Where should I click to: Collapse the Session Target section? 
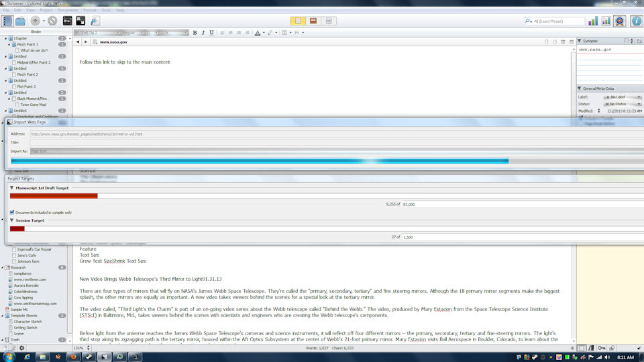[x=11, y=221]
